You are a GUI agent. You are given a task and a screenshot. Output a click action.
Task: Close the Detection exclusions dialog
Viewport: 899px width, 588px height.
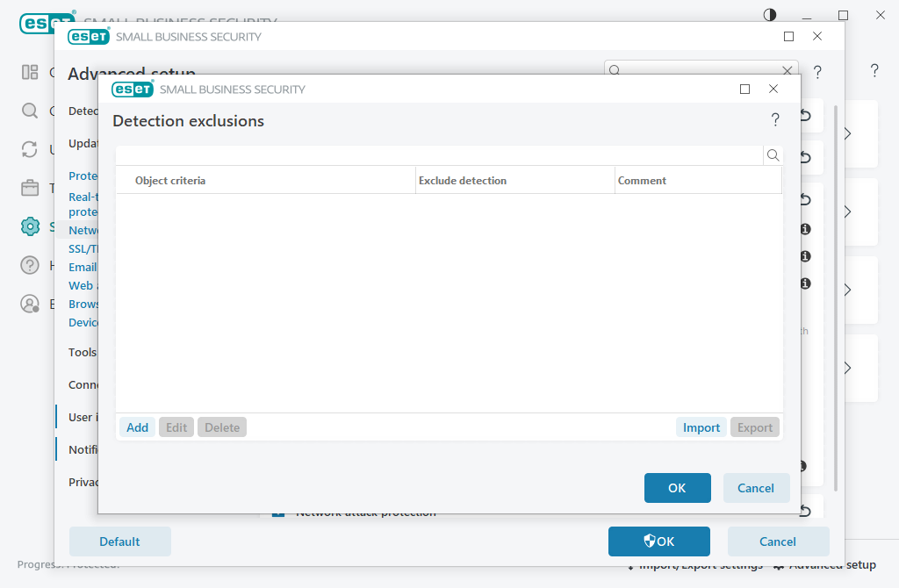(x=773, y=89)
